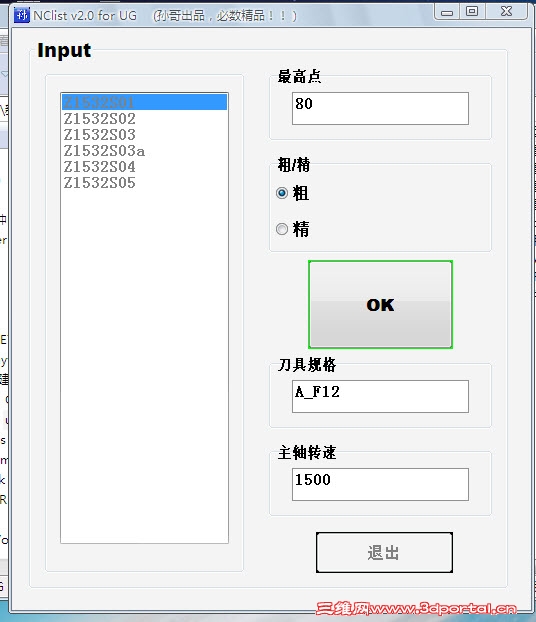The height and width of the screenshot is (622, 536).
Task: Maximize the NClist window
Action: (x=472, y=12)
